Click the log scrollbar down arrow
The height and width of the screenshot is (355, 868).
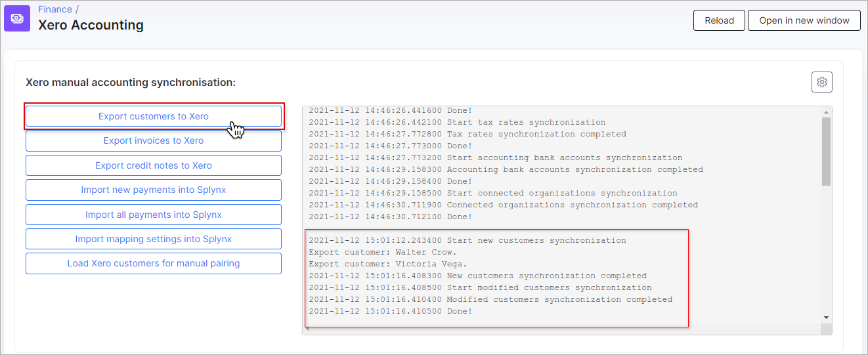pos(826,318)
